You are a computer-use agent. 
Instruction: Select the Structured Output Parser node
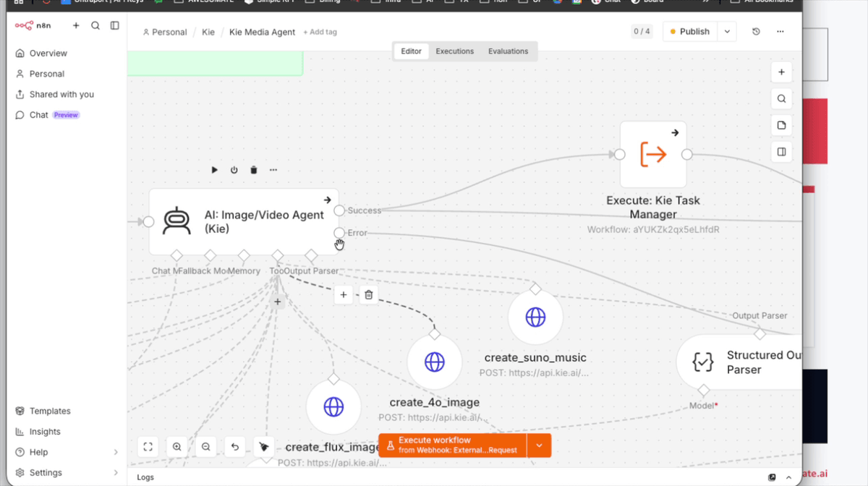point(739,362)
